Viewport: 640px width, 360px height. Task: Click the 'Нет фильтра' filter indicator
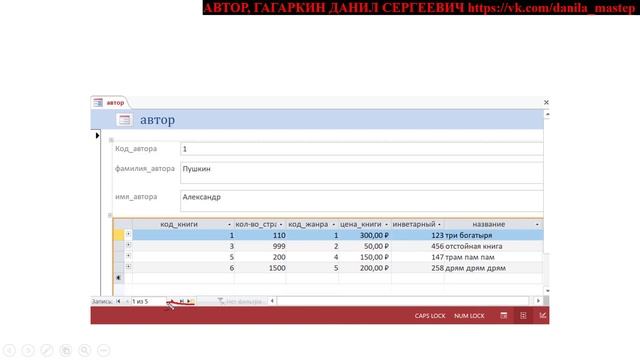pos(240,301)
